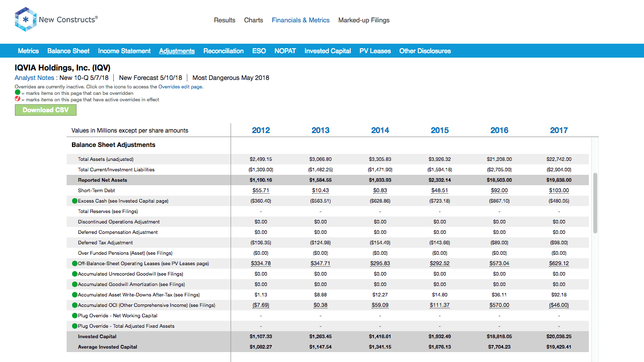
Task: Open Marked-up Filings in top navigation
Action: pyautogui.click(x=364, y=20)
